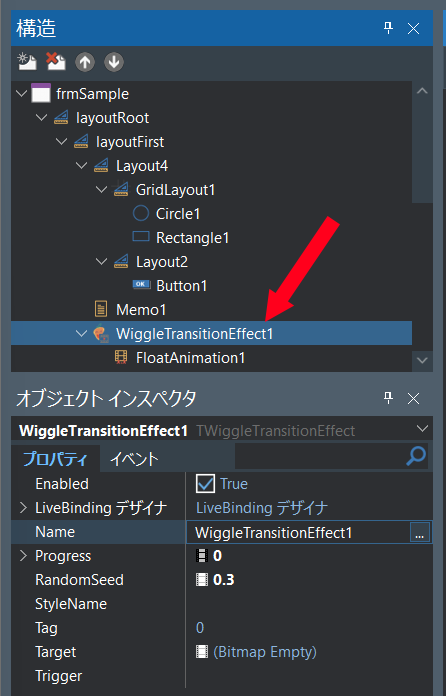The width and height of the screenshot is (446, 696).
Task: Click the new component icon in Structure toolbar
Action: pos(27,62)
